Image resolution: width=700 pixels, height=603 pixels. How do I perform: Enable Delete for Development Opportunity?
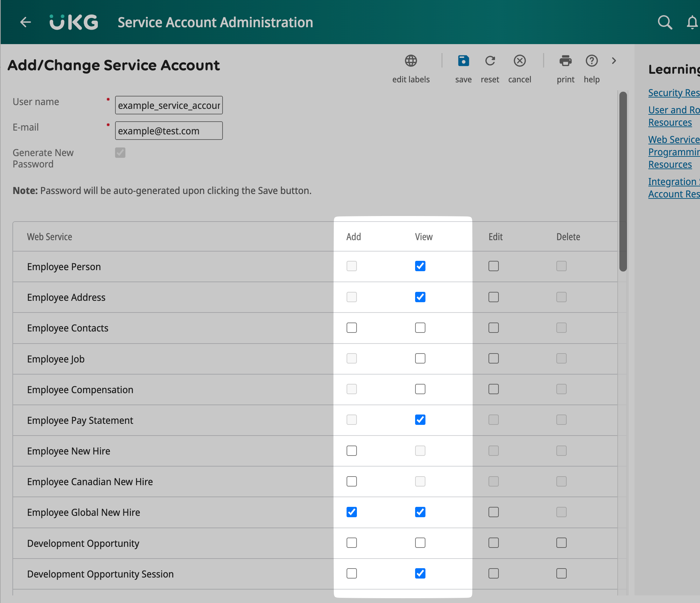561,543
